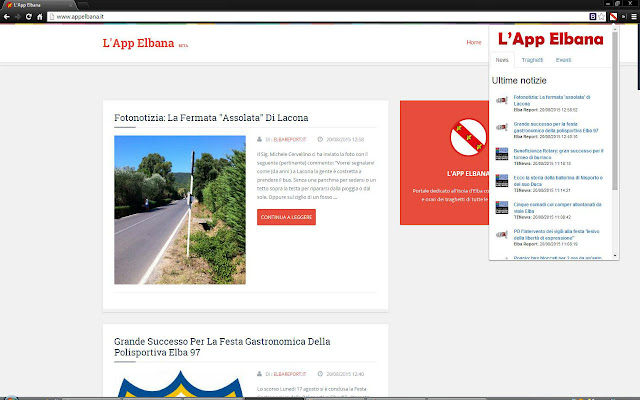Click the popup scrollbar thumb

[x=615, y=110]
